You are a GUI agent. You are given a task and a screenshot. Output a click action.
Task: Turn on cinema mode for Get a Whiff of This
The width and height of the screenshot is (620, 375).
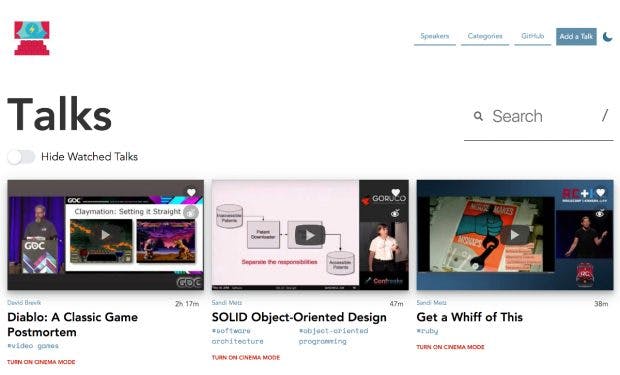point(450,347)
